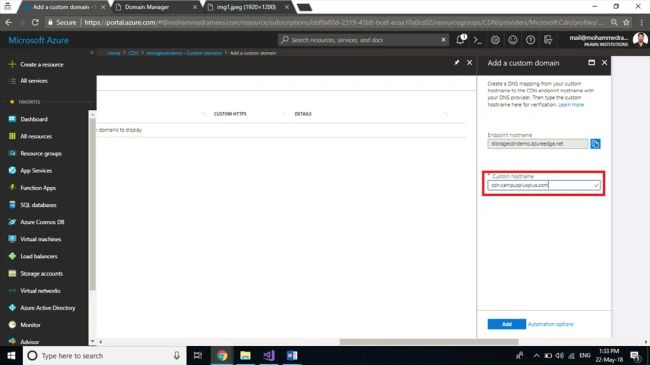
Task: Sort by DETAILS column
Action: [x=303, y=114]
